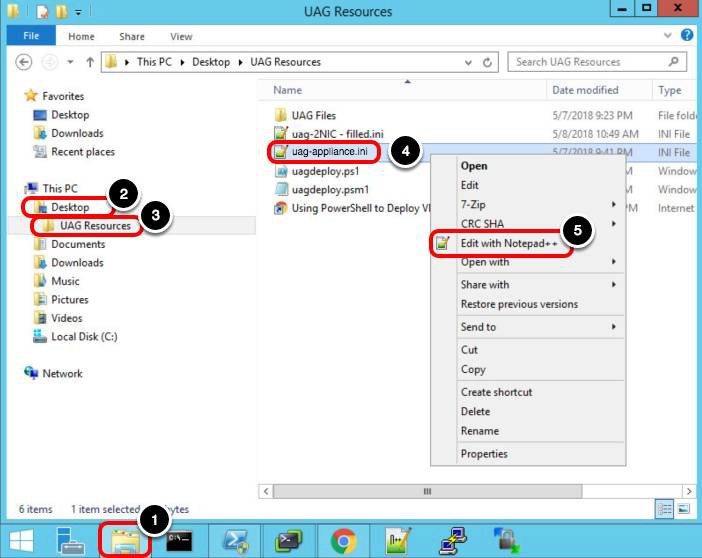Select the uag-appliance.ini file
The width and height of the screenshot is (702, 558).
tap(330, 152)
